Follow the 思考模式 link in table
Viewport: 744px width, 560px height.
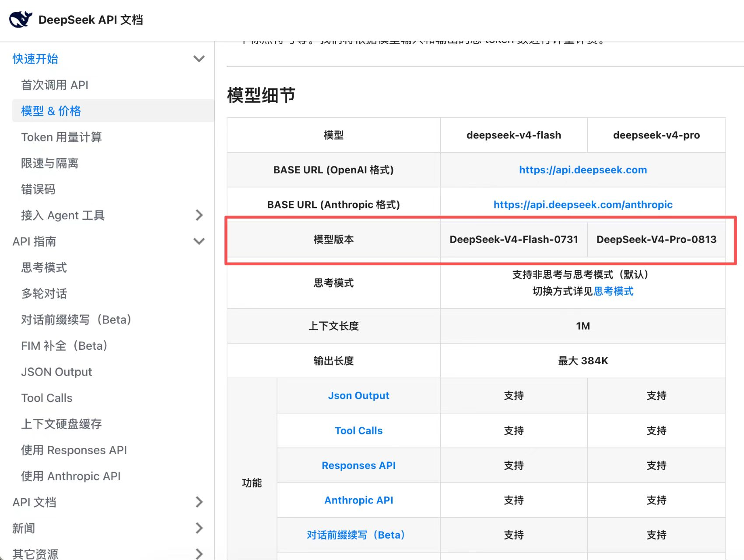[x=614, y=291]
